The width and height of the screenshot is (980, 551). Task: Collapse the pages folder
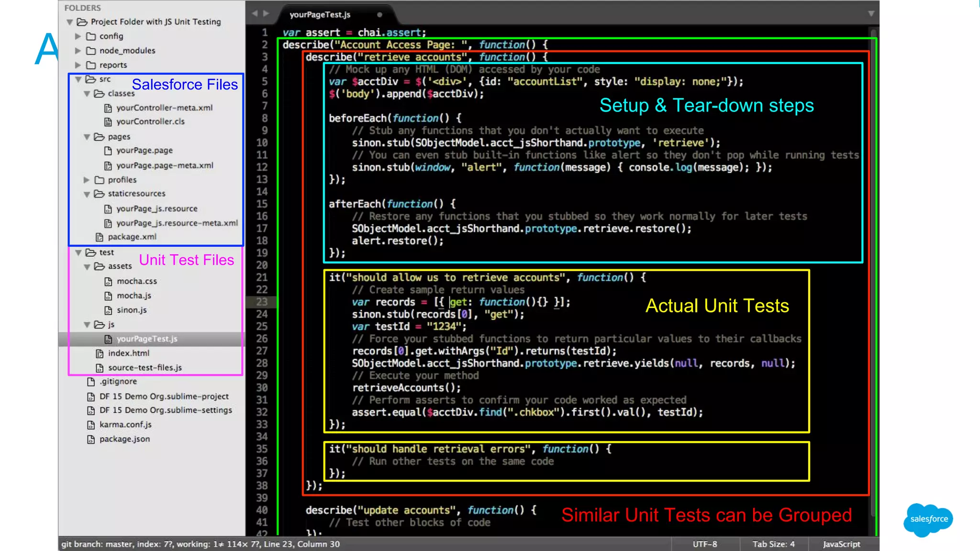tap(87, 137)
